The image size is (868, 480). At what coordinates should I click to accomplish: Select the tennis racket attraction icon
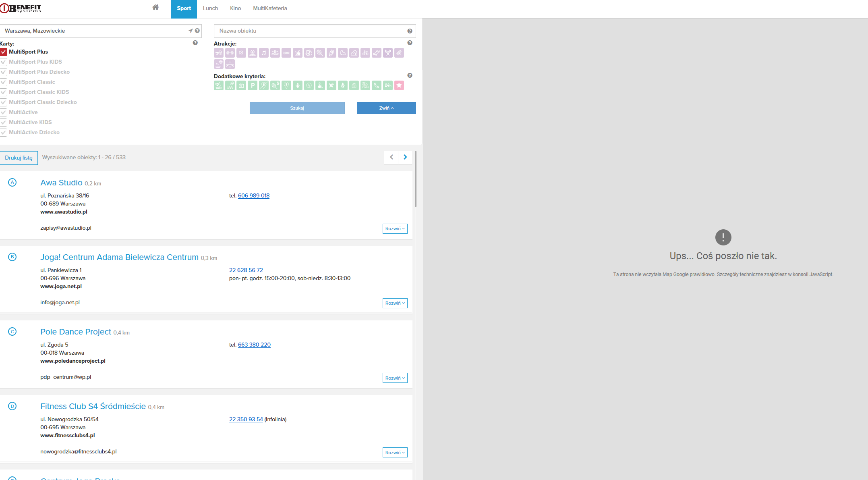click(320, 53)
